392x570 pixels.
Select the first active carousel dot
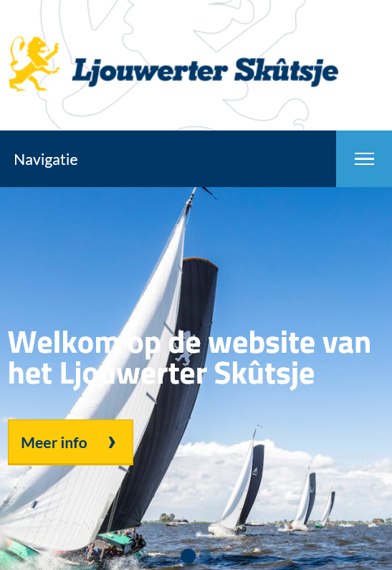tap(188, 556)
